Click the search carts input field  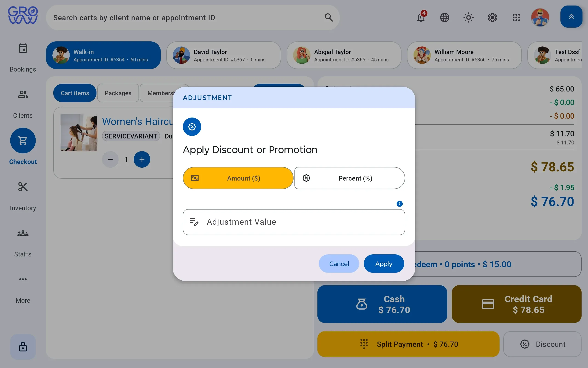[x=193, y=17]
